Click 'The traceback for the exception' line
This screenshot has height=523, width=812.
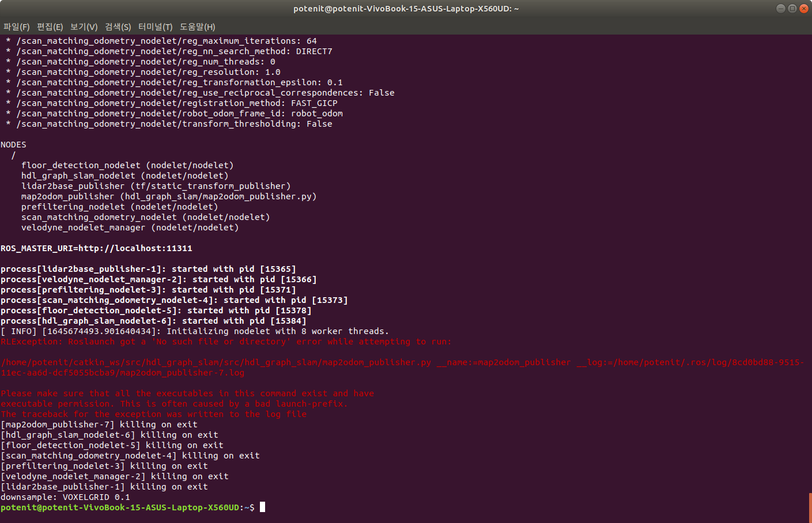tap(154, 414)
